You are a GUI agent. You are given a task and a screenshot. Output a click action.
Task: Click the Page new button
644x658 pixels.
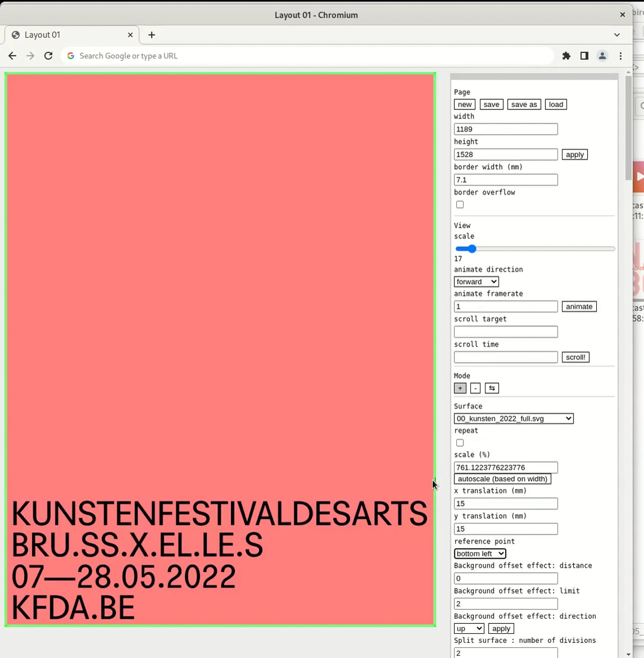(464, 105)
